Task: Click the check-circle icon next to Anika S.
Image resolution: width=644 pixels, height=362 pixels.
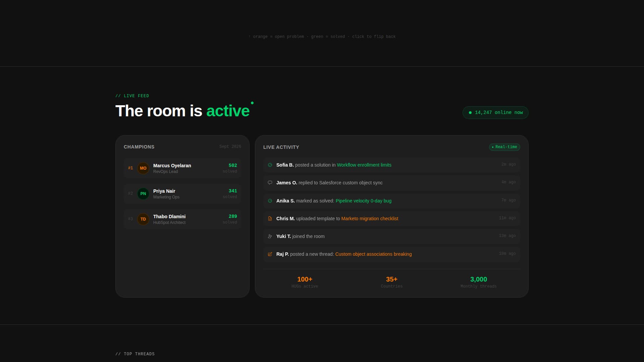Action: click(x=270, y=201)
